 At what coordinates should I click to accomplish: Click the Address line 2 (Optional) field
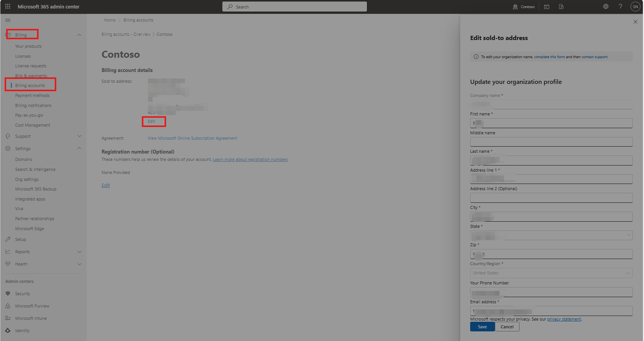tap(551, 198)
